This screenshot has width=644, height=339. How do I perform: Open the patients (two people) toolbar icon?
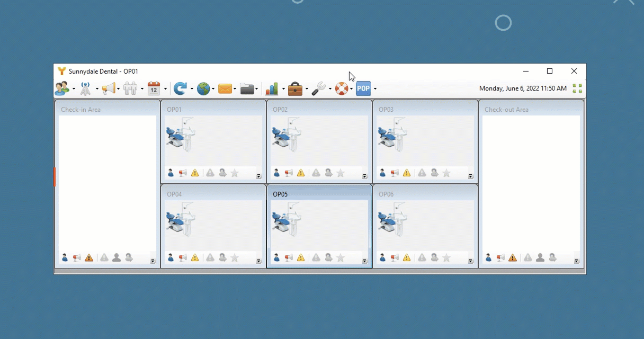click(62, 88)
